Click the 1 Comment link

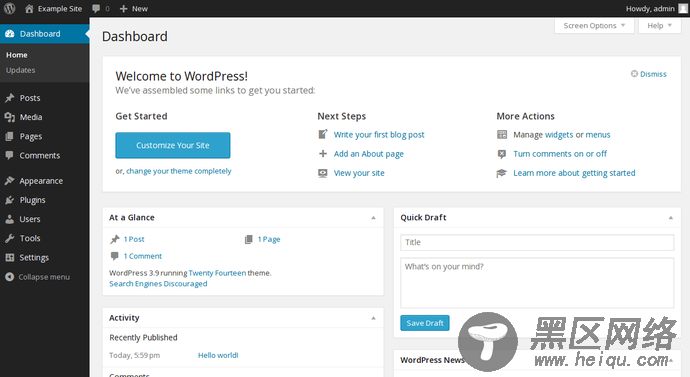[x=143, y=256]
